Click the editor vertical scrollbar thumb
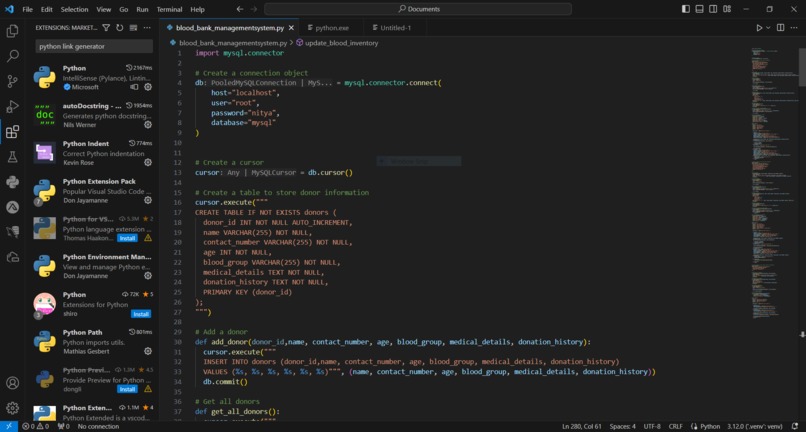The height and width of the screenshot is (432, 806). click(x=802, y=67)
